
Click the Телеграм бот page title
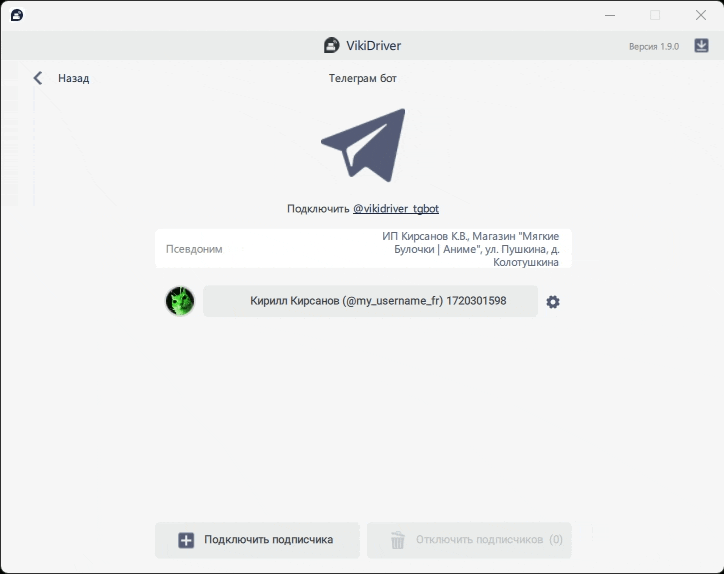coord(362,79)
